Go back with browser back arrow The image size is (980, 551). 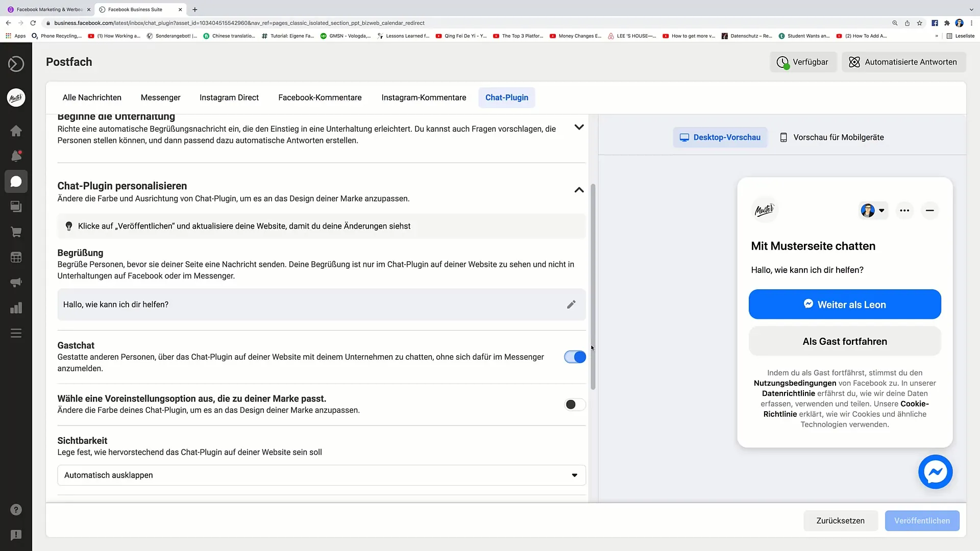tap(9, 23)
